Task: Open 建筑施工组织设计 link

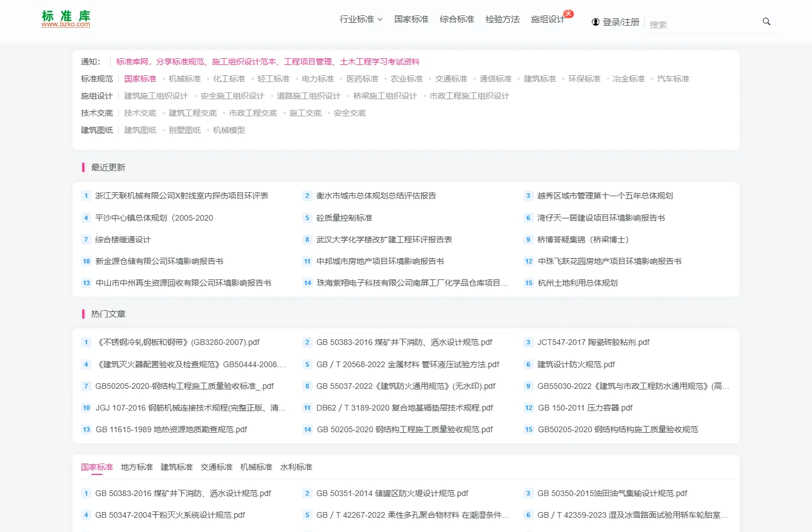Action: [x=156, y=96]
